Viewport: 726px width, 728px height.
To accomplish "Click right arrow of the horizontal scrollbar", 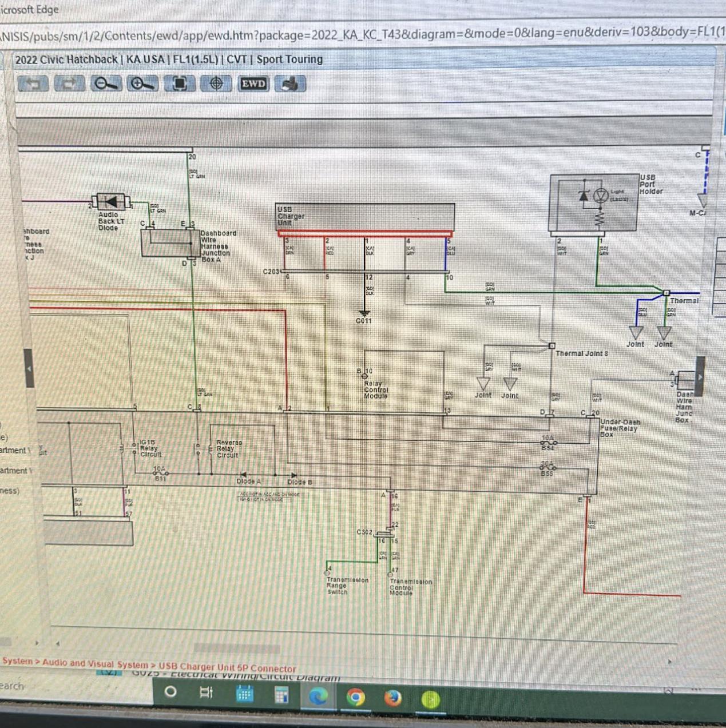I will click(671, 661).
